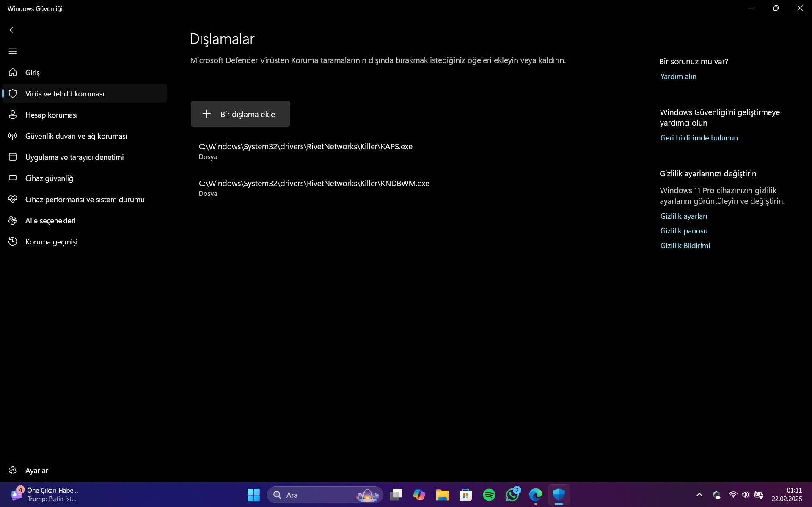This screenshot has height=507, width=812.
Task: Select Virüs ve tehdit koruması
Action: point(85,93)
